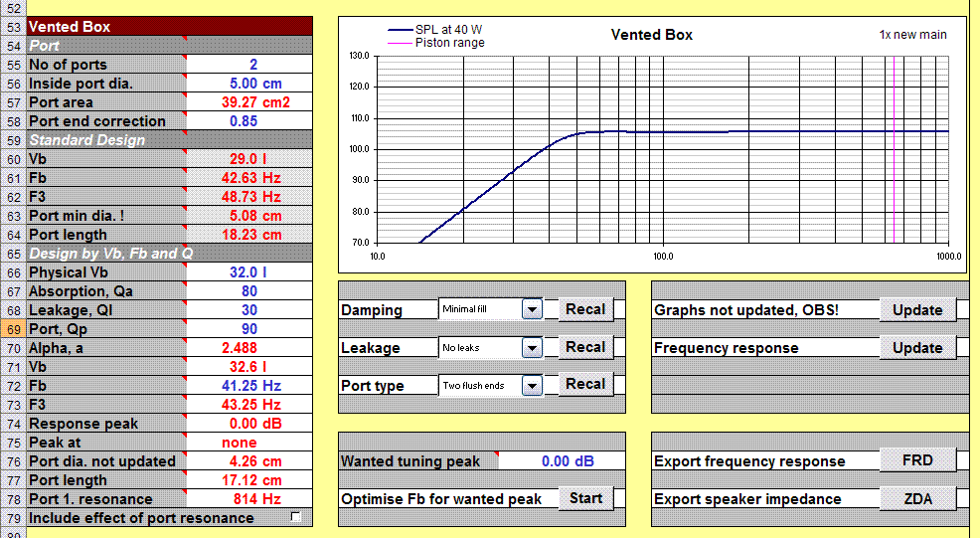The image size is (980, 538).
Task: Select the No of ports value cell
Action: [249, 65]
